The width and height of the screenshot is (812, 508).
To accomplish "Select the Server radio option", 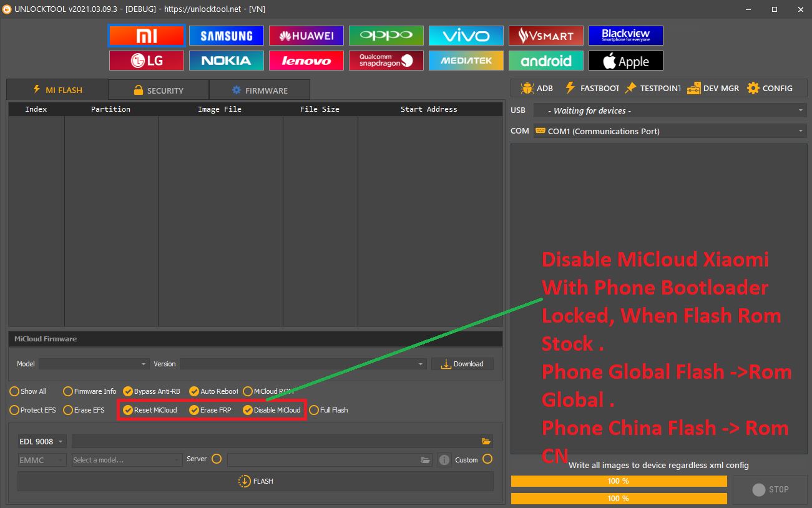I will pyautogui.click(x=217, y=459).
